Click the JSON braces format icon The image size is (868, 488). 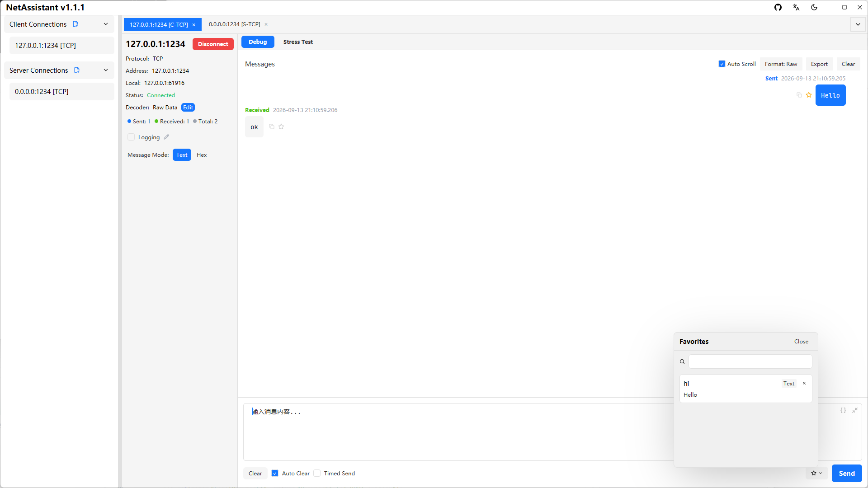tap(843, 410)
